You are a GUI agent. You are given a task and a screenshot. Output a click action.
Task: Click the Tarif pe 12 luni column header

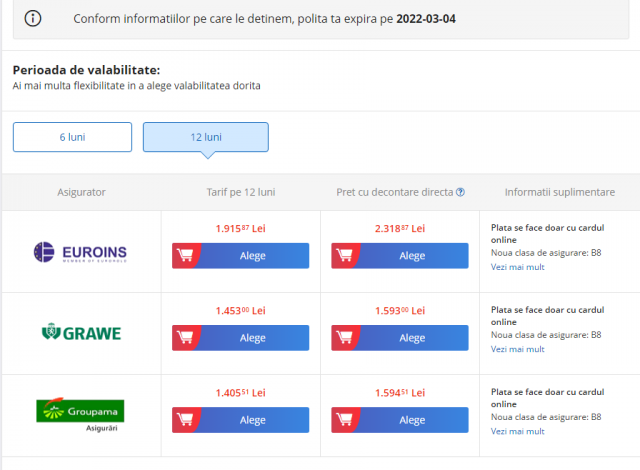tap(240, 192)
